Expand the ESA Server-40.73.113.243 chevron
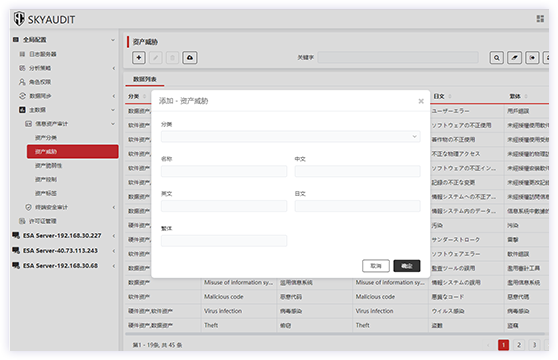558x360 pixels. pos(114,251)
